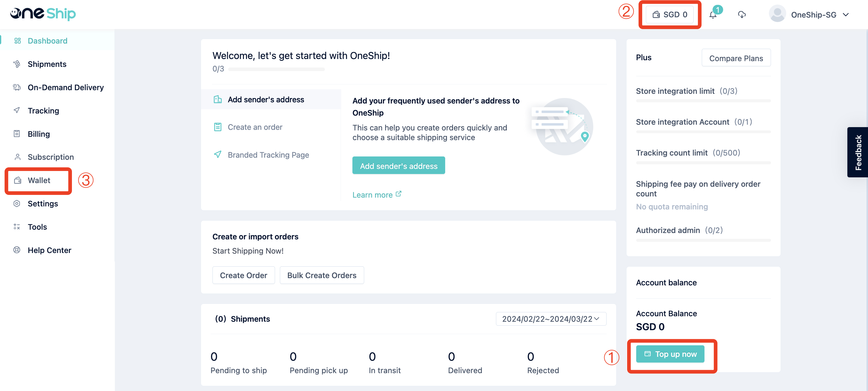Screen dimensions: 868x391
Task: Click the cloud download icon
Action: pyautogui.click(x=742, y=15)
